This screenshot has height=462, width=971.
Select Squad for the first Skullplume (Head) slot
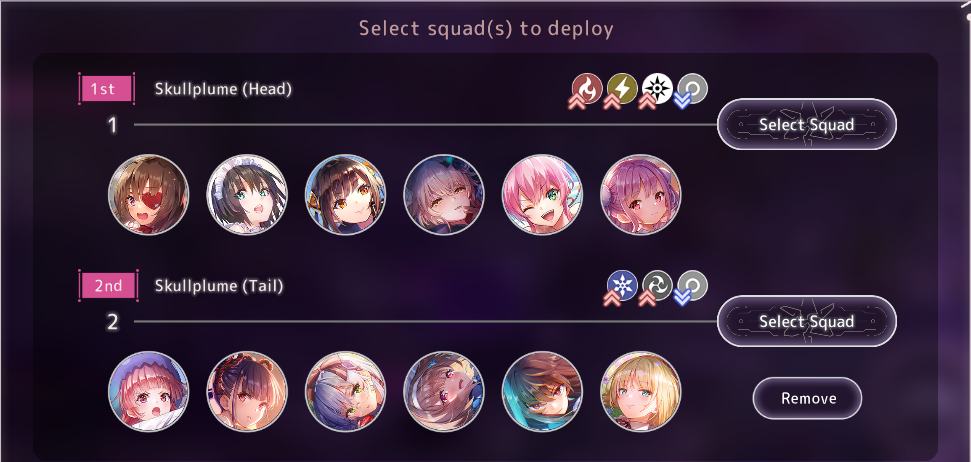(x=806, y=124)
